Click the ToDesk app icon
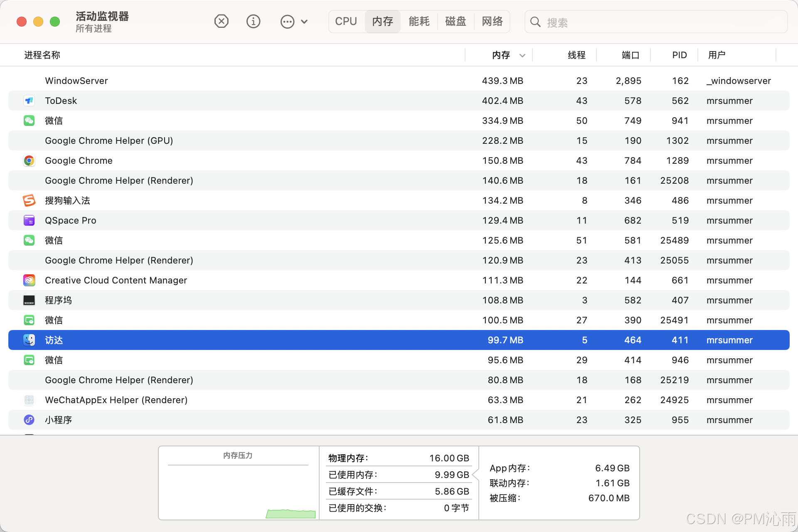 tap(29, 101)
